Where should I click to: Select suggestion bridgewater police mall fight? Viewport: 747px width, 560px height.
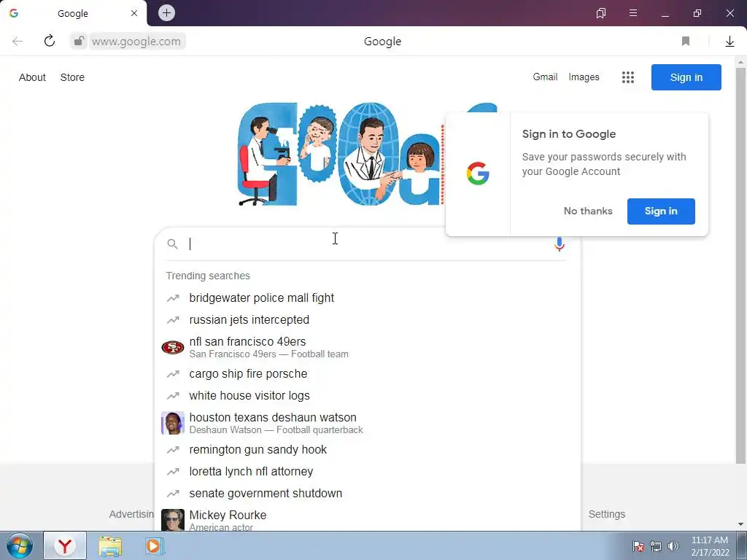(x=368, y=297)
